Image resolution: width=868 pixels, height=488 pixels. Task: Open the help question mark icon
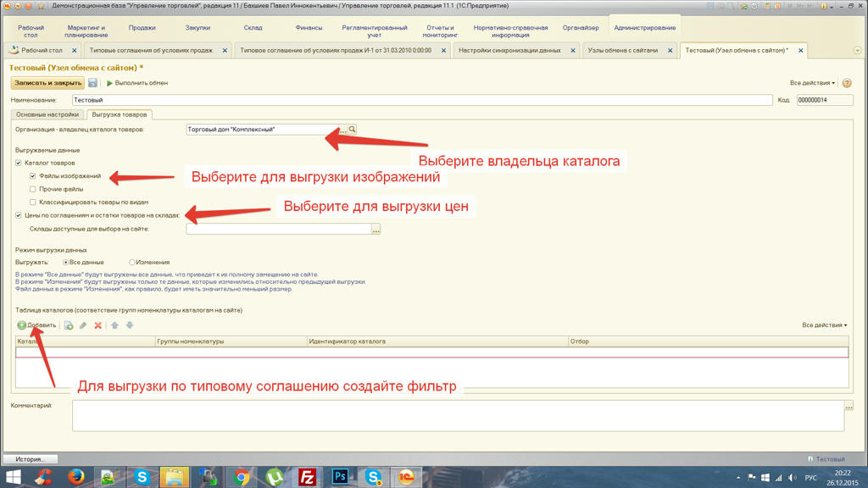click(847, 83)
